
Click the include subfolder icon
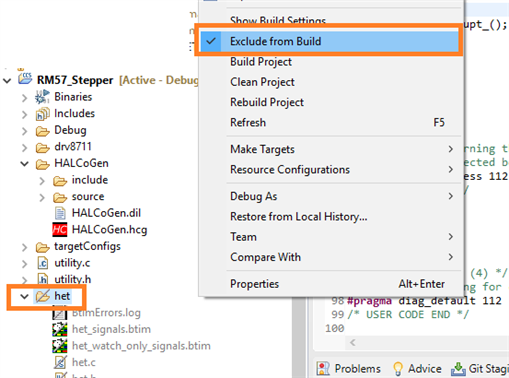(x=60, y=180)
